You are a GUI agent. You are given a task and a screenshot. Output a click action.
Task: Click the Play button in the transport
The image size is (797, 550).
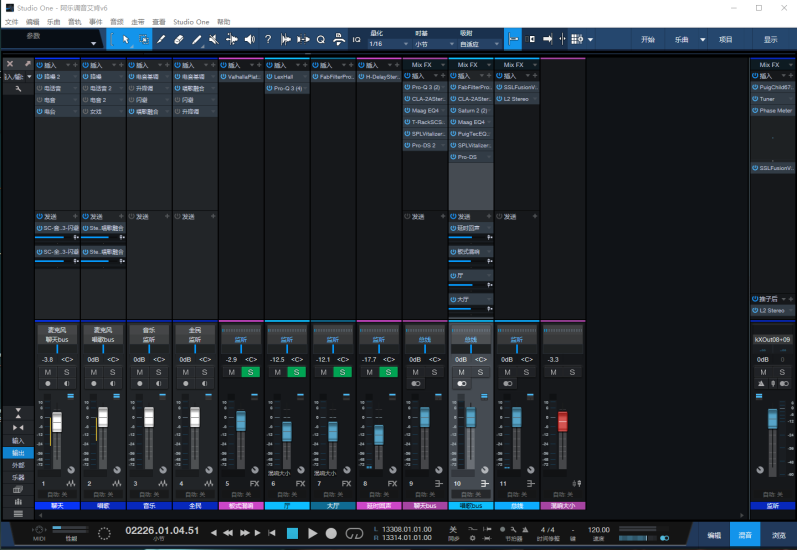coord(313,533)
